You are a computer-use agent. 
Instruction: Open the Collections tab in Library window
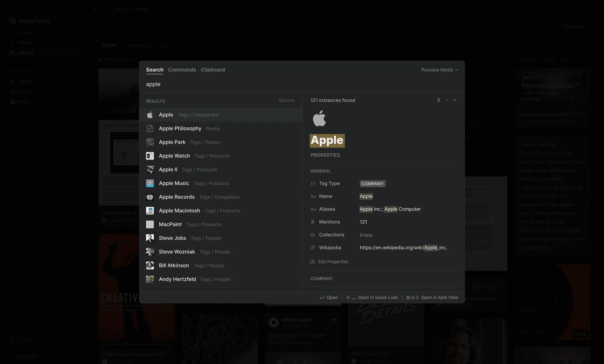coord(137,45)
